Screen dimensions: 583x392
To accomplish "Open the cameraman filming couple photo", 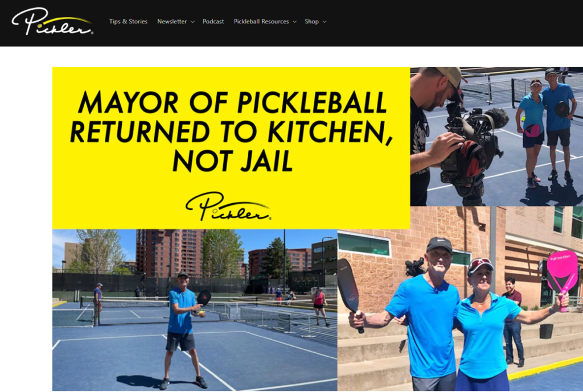I will click(x=496, y=137).
